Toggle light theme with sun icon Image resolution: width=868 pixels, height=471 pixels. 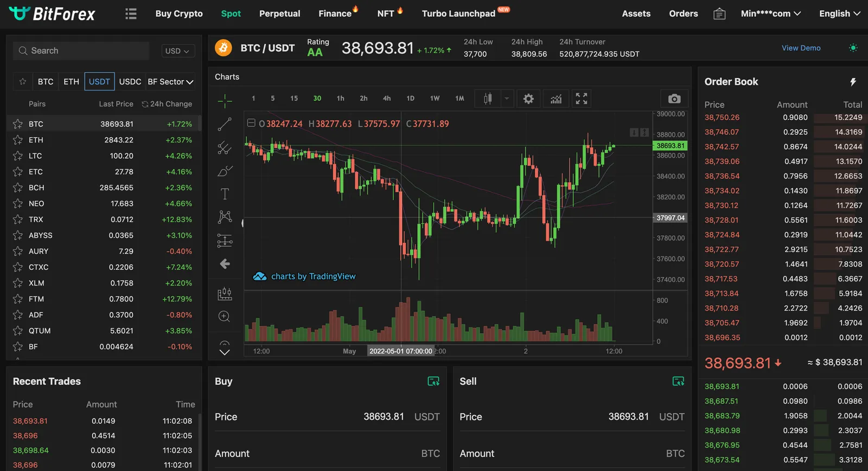853,48
